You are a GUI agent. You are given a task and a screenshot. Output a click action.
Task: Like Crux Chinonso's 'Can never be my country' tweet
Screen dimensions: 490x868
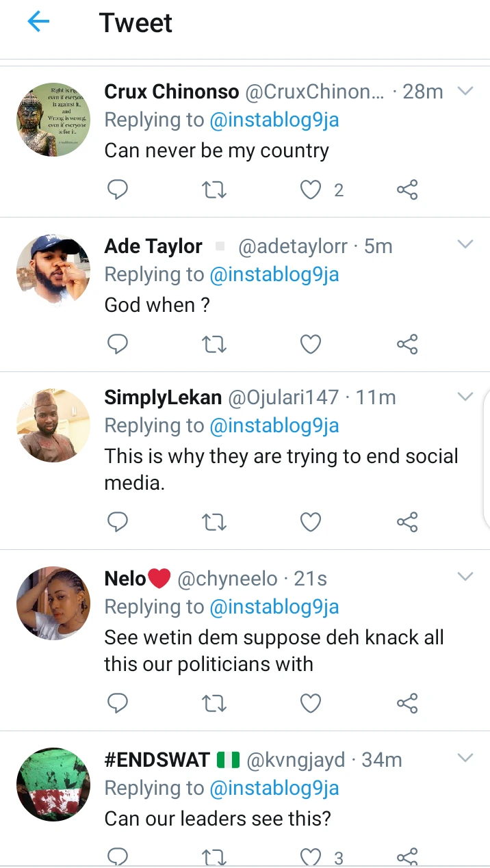point(311,189)
